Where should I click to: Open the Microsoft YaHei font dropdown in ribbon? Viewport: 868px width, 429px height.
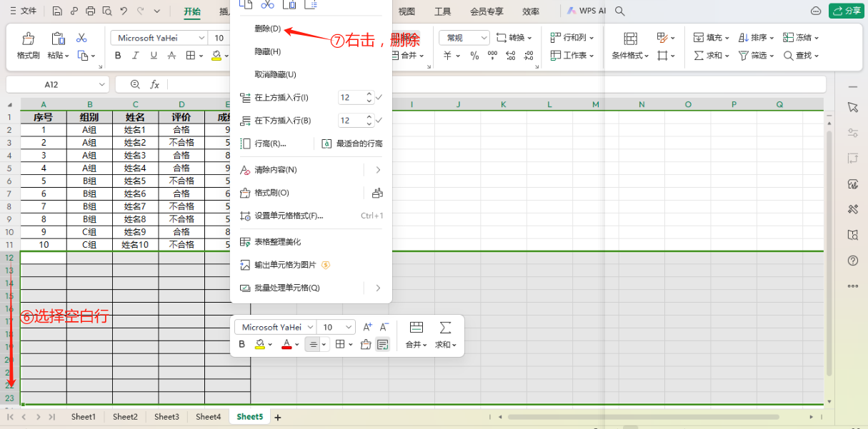(x=202, y=38)
